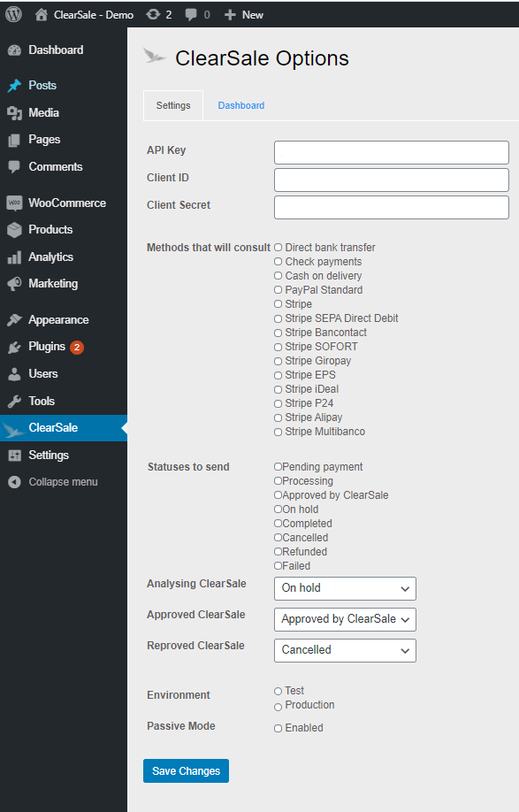Enable Pending payment status
519x812 pixels.
pos(278,467)
